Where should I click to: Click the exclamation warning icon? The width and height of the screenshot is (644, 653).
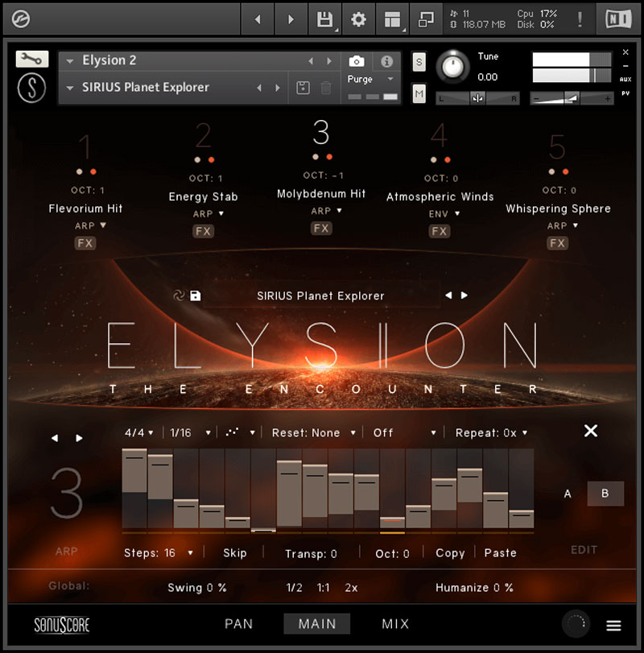point(580,19)
